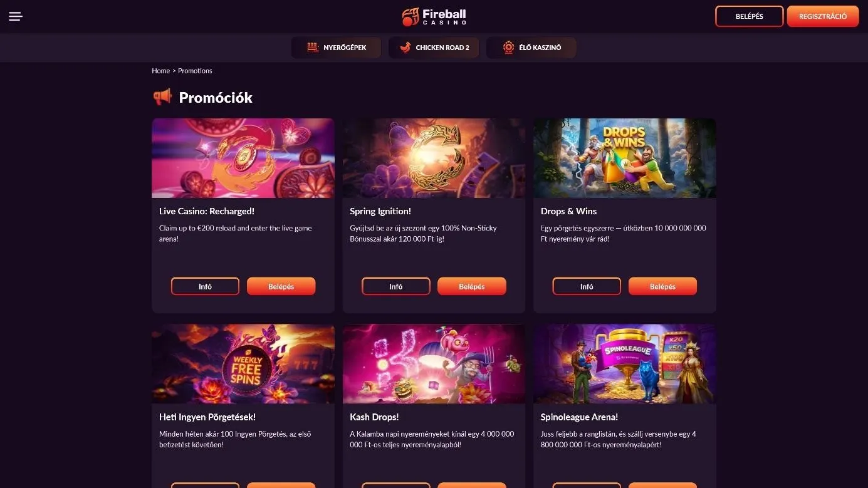Viewport: 868px width, 488px height.
Task: Switch to the CHICKEN ROAD 2 tab
Action: tap(434, 46)
